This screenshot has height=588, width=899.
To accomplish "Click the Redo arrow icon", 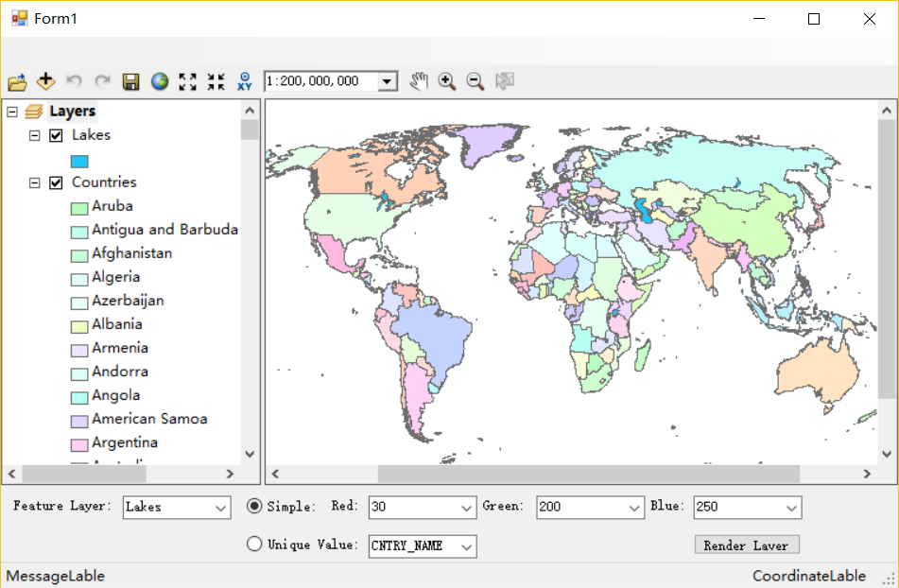I will tap(102, 81).
